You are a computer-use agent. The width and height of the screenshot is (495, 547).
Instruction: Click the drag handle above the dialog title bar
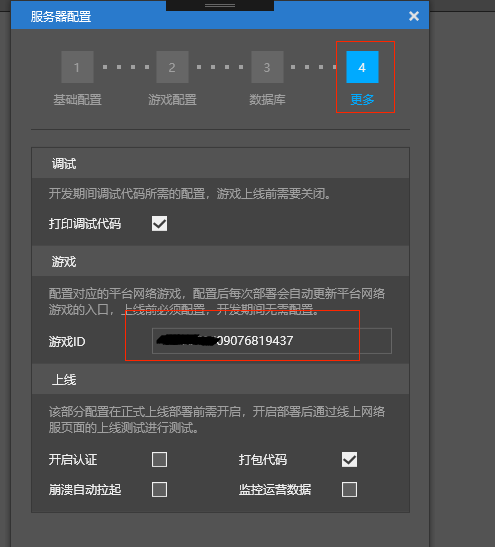tap(220, 6)
